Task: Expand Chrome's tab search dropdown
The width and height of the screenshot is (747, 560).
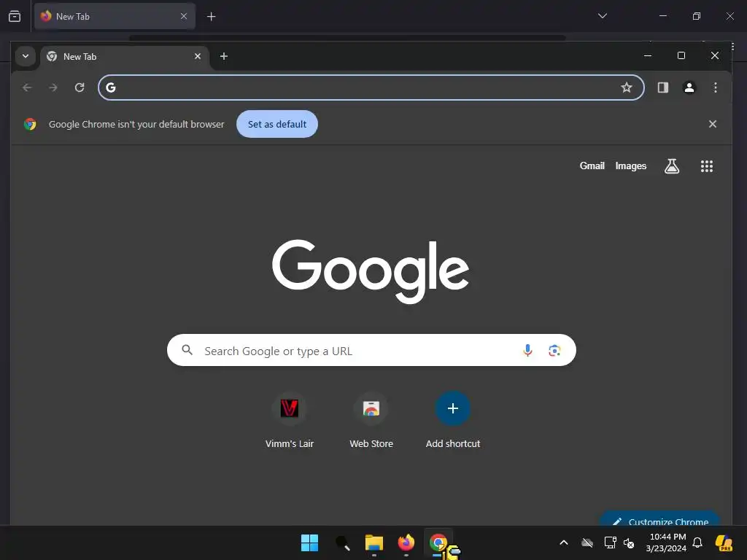Action: tap(26, 56)
